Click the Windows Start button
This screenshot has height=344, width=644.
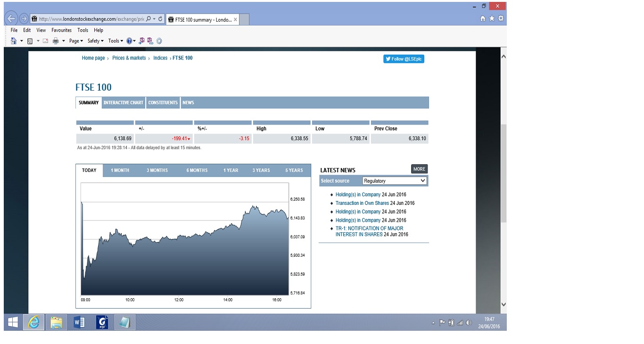(x=13, y=322)
